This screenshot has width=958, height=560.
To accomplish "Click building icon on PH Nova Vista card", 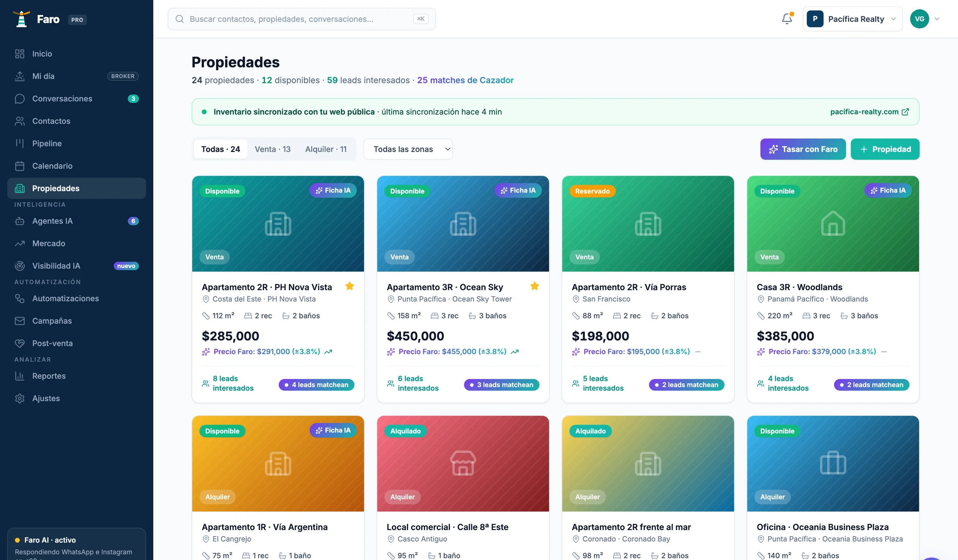I will pyautogui.click(x=278, y=224).
